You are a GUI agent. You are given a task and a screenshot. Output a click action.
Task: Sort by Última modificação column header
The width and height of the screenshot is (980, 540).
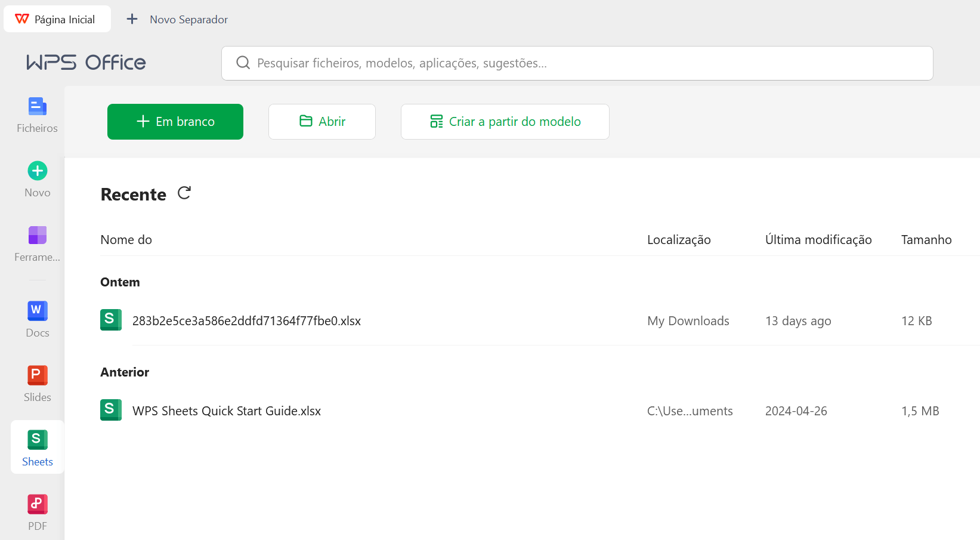(818, 240)
